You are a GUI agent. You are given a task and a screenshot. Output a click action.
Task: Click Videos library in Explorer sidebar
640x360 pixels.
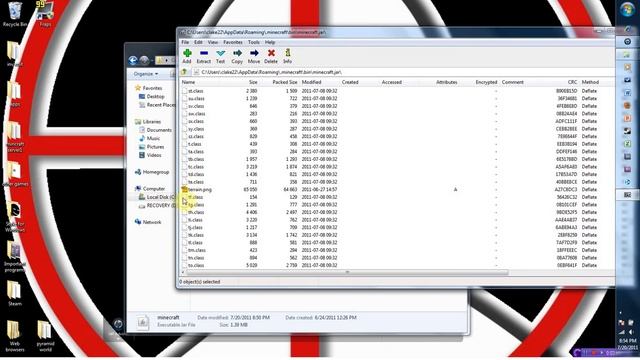(154, 155)
